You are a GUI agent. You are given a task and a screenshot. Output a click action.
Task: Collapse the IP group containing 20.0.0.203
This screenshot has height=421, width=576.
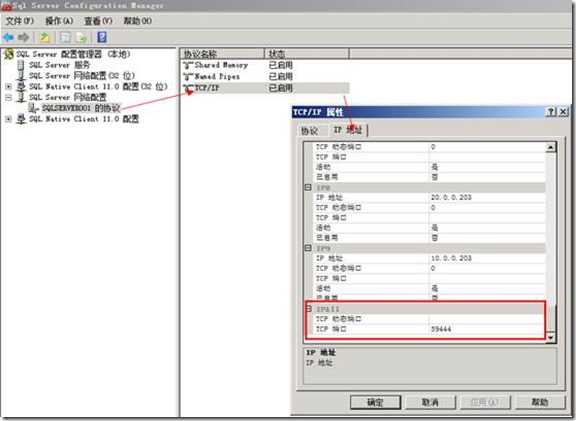309,187
